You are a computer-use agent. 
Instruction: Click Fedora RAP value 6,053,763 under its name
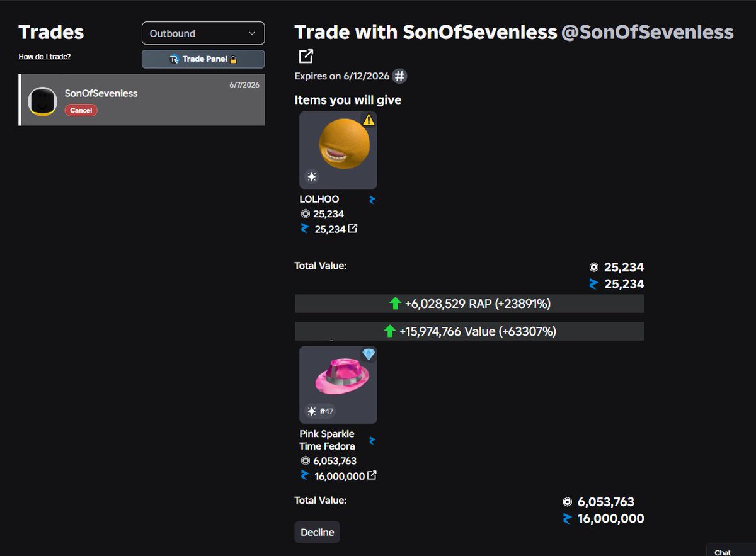point(335,461)
